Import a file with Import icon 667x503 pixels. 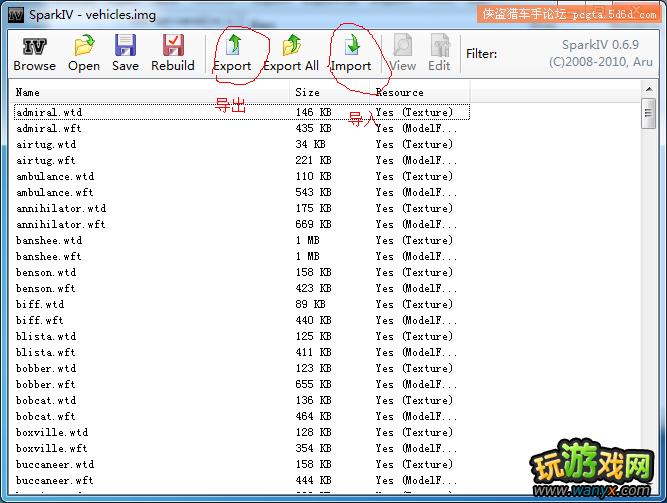351,45
